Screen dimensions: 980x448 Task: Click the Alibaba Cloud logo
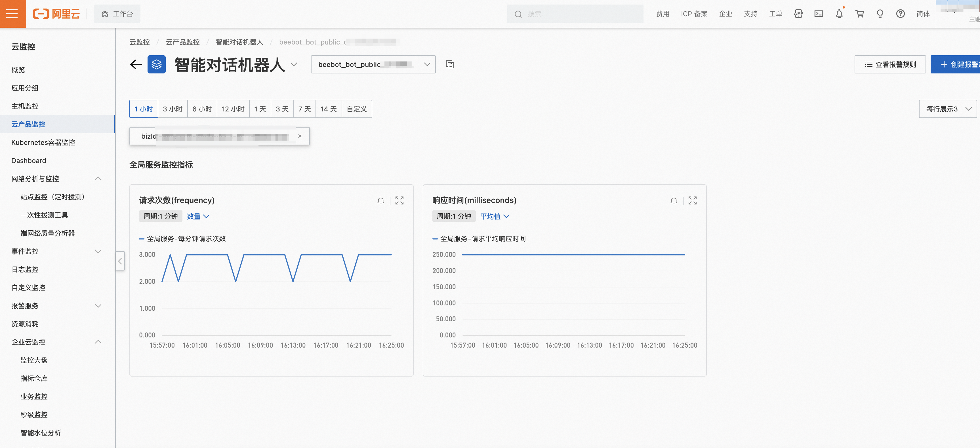click(56, 14)
